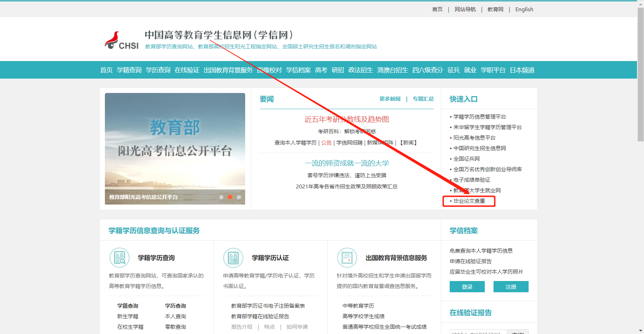This screenshot has height=334, width=644.
Task: Open 本人查询 link
Action: (x=175, y=316)
